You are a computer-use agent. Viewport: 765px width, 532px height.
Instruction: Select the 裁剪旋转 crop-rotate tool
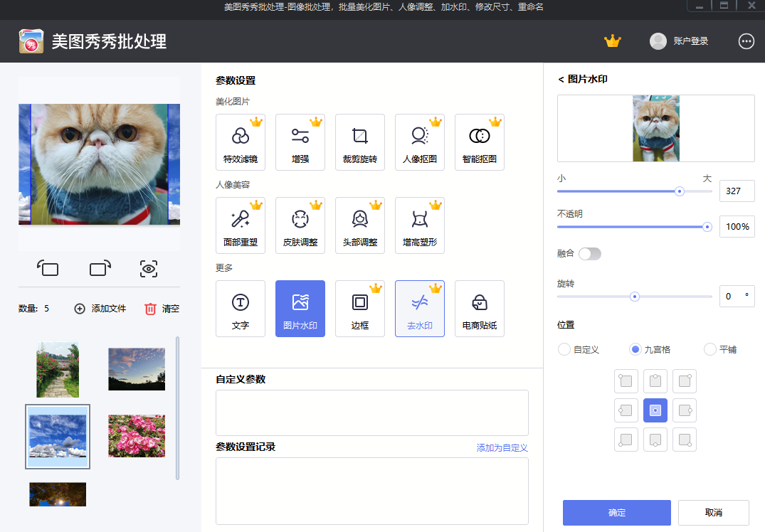[x=359, y=142]
